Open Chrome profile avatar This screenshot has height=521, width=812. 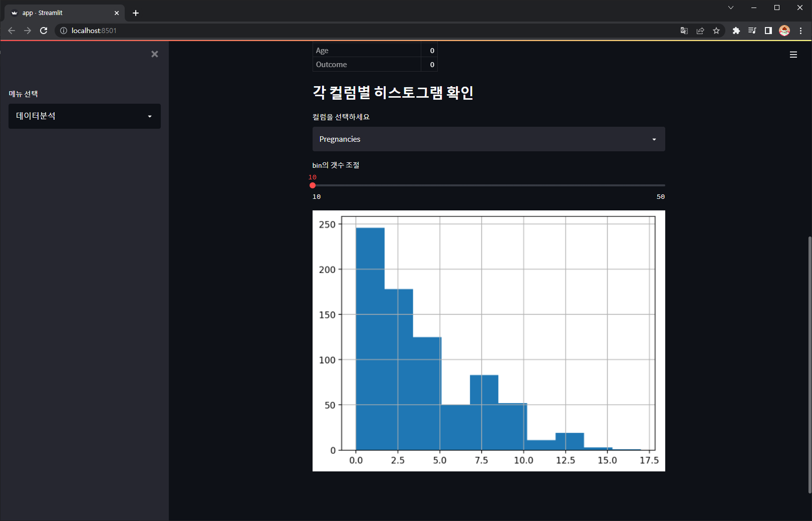(784, 31)
